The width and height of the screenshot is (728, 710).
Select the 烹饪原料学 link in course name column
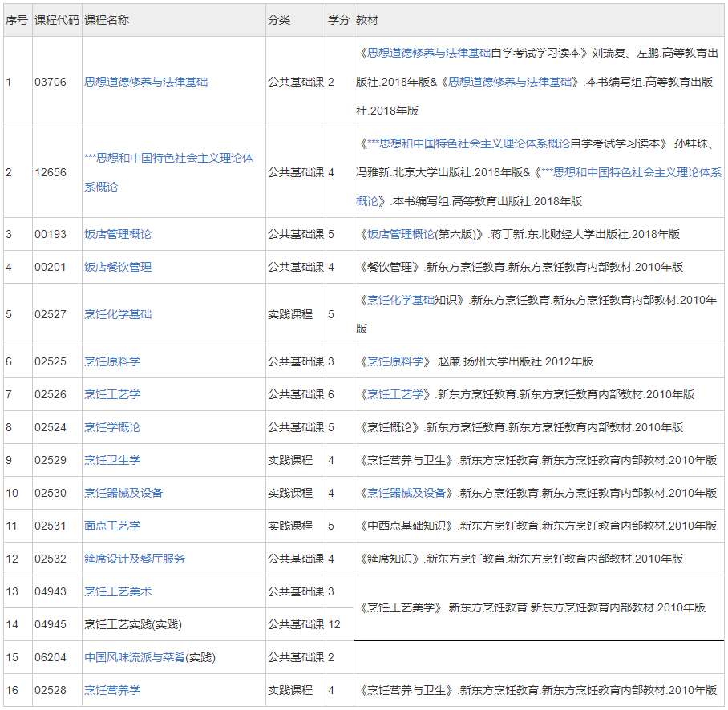click(112, 361)
